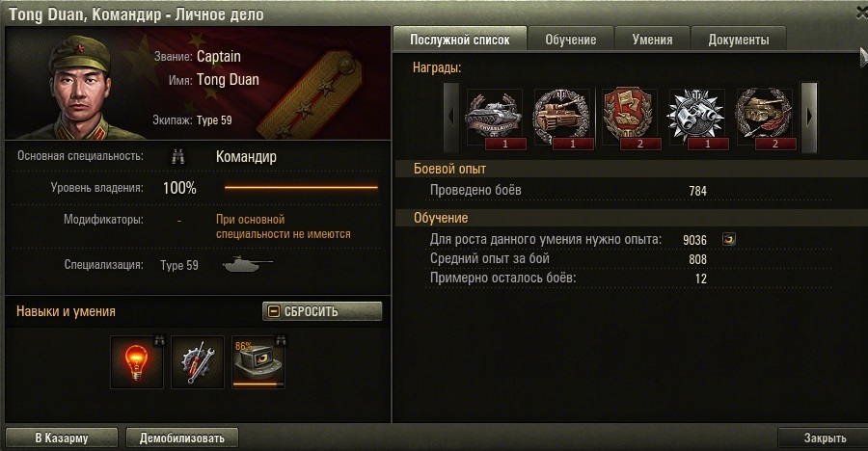Click the red flag shield medal
The height and width of the screenshot is (451, 868).
630,119
